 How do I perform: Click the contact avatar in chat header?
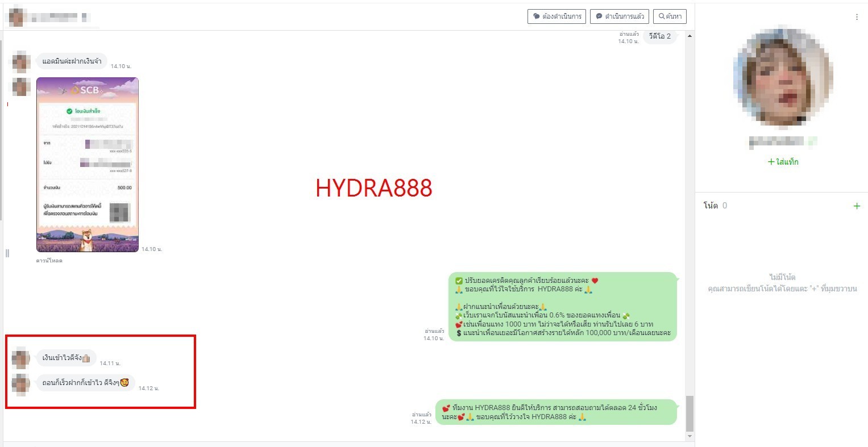[x=16, y=16]
